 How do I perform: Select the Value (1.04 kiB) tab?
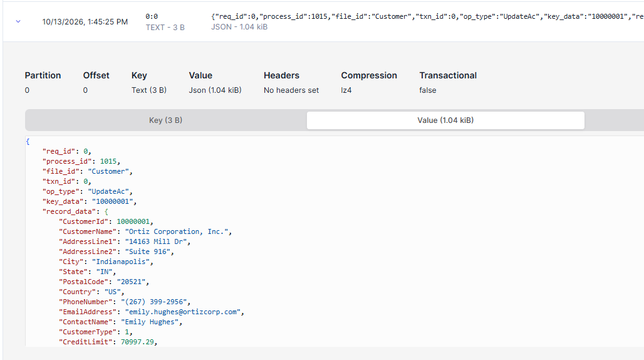pos(445,120)
